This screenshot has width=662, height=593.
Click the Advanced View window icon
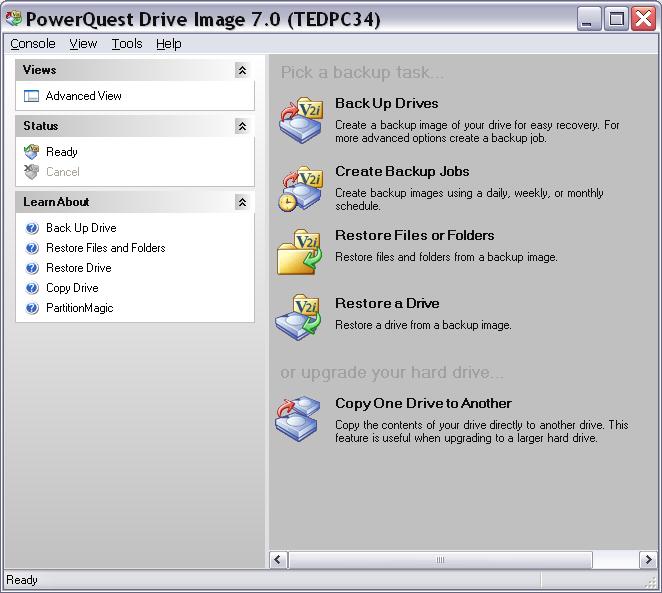[x=31, y=96]
